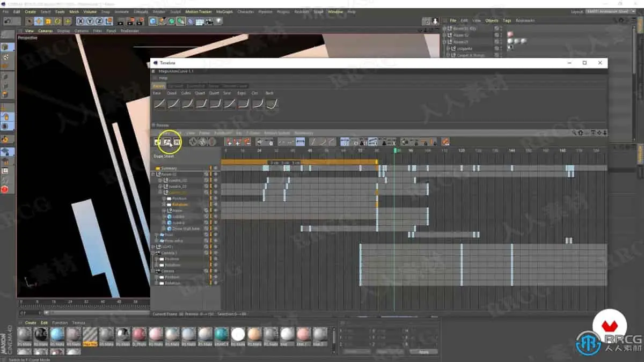Toggle Zbrow Wall base track visibility dot
The height and width of the screenshot is (362, 644).
(x=216, y=228)
